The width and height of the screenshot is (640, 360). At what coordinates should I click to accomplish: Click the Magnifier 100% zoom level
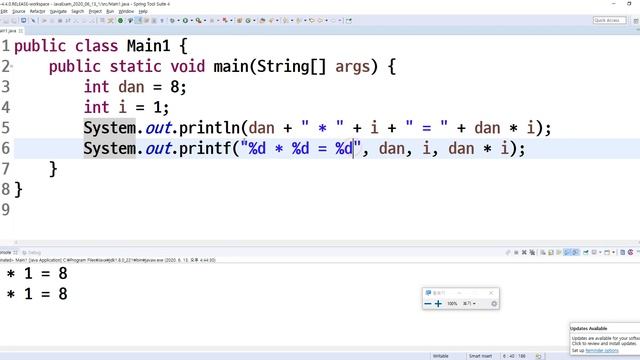[452, 304]
